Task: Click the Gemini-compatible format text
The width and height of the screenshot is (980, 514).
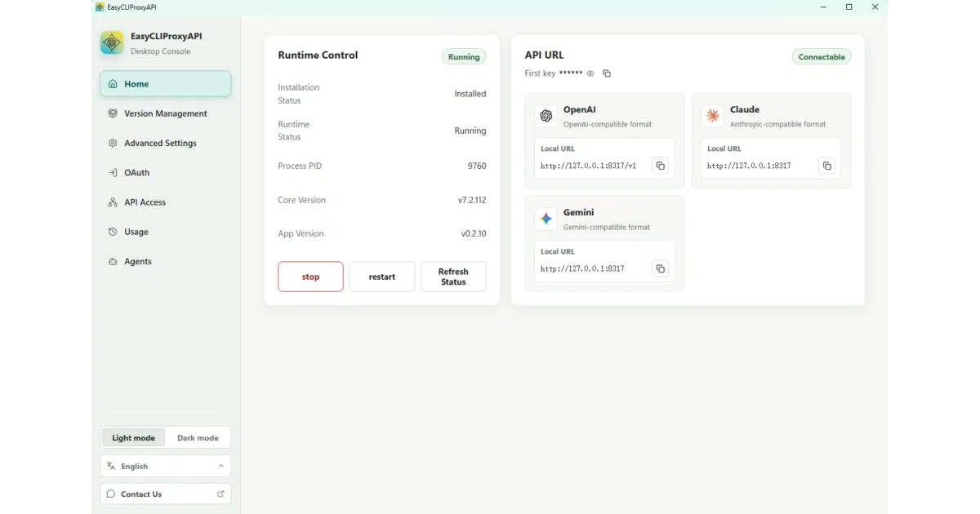Action: (607, 228)
